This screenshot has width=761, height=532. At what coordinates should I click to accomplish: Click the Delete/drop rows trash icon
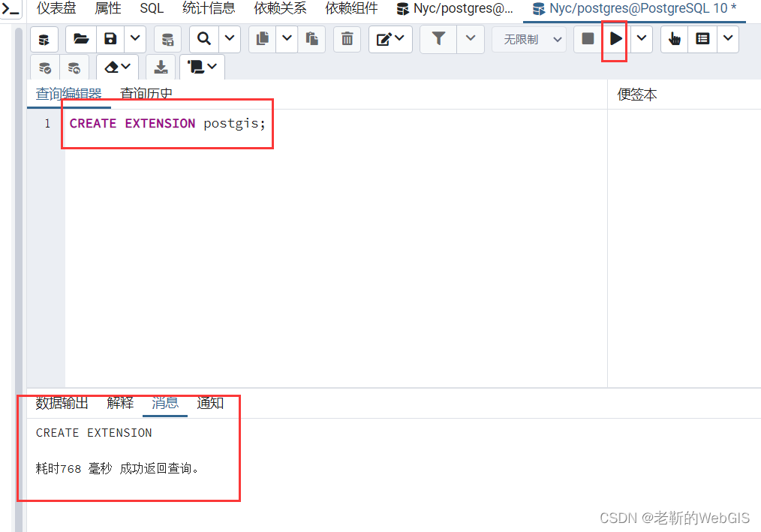click(x=347, y=39)
